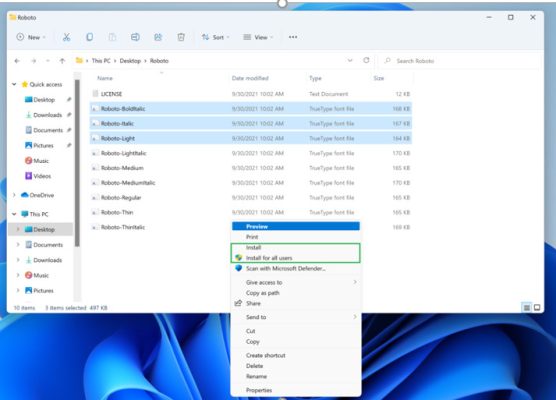This screenshot has height=400, width=556.
Task: Open pinned Pictures under Quick access
Action: (43, 145)
